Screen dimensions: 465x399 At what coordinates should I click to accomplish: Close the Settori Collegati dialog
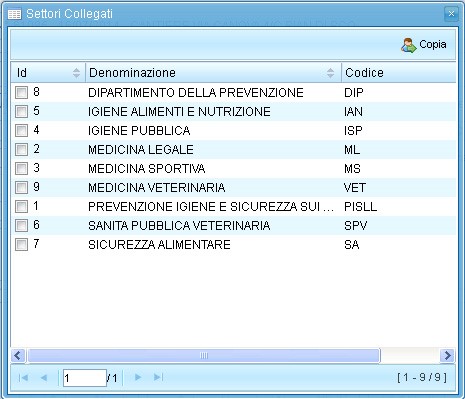451,14
